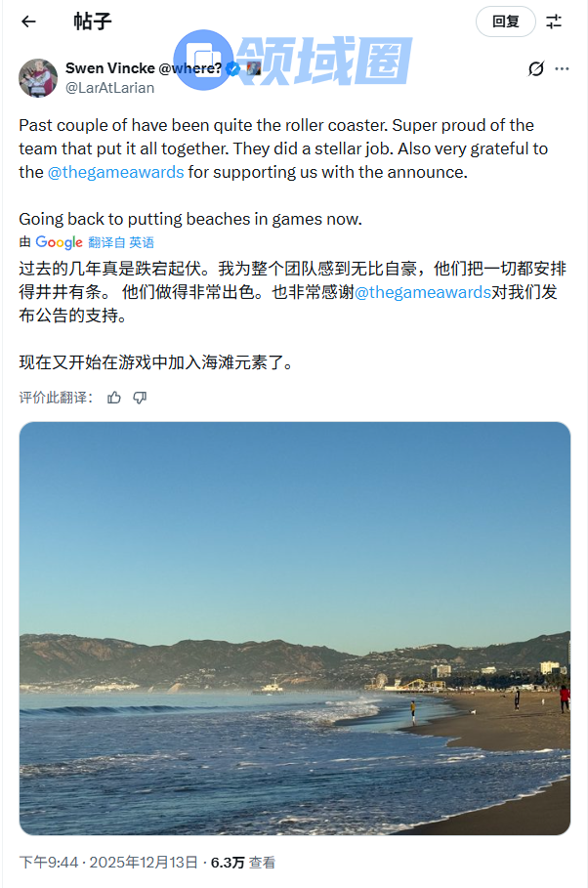Rate the translation with thumbs down

pos(140,398)
